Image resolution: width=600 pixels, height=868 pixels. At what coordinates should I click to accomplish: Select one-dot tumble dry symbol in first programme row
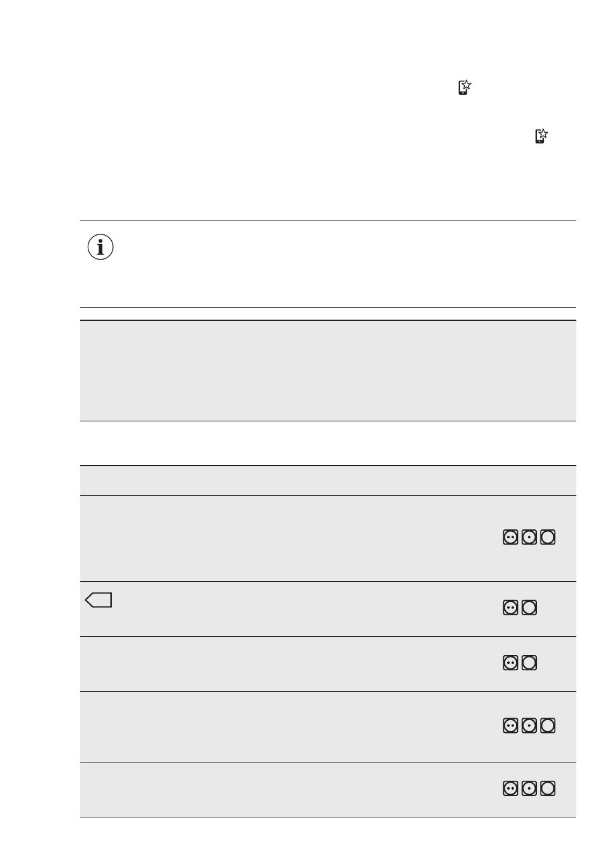pyautogui.click(x=529, y=537)
